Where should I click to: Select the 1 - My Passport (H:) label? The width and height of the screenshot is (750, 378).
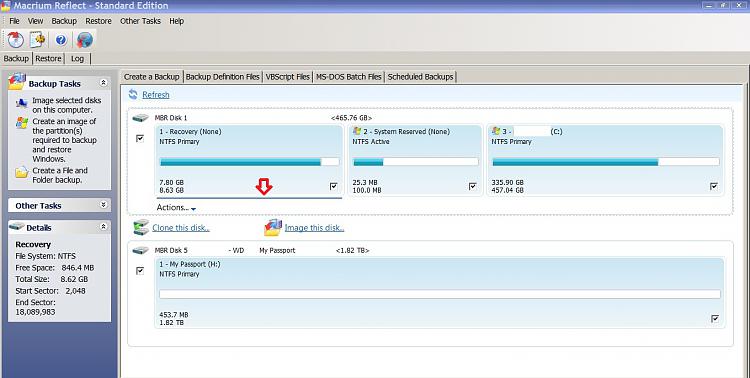(x=190, y=264)
